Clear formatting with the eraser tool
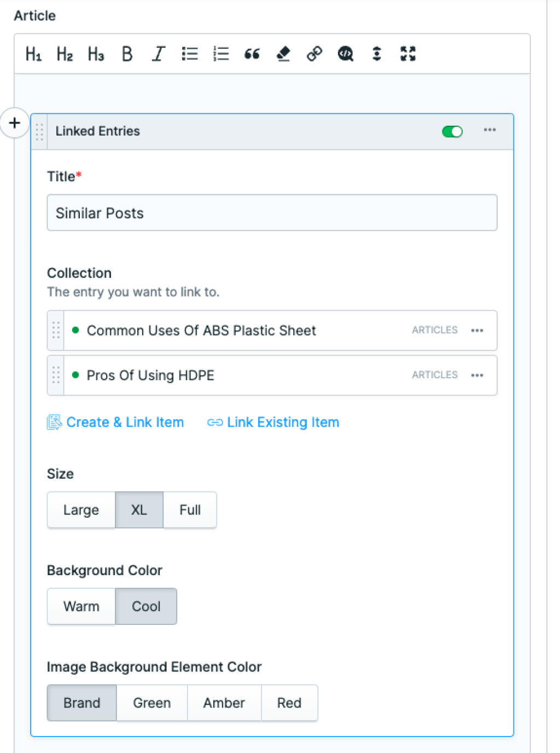Viewport: 560px width, 753px height. [283, 54]
